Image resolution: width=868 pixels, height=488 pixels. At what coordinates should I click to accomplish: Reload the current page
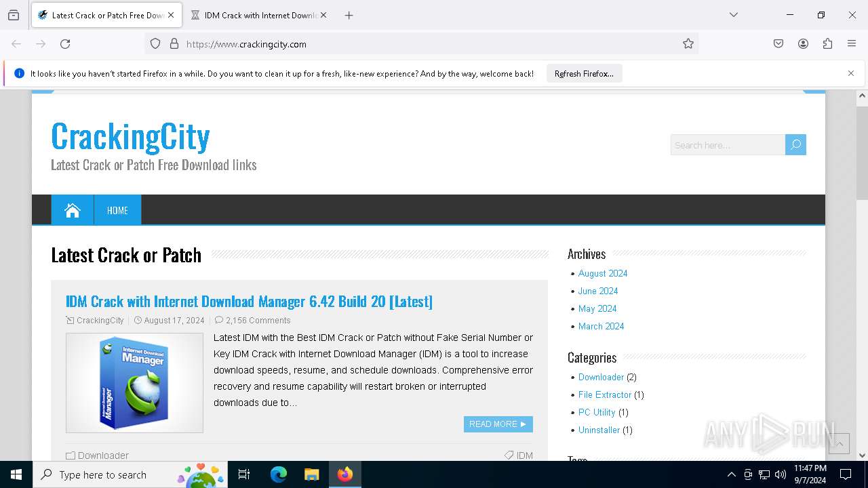click(65, 44)
